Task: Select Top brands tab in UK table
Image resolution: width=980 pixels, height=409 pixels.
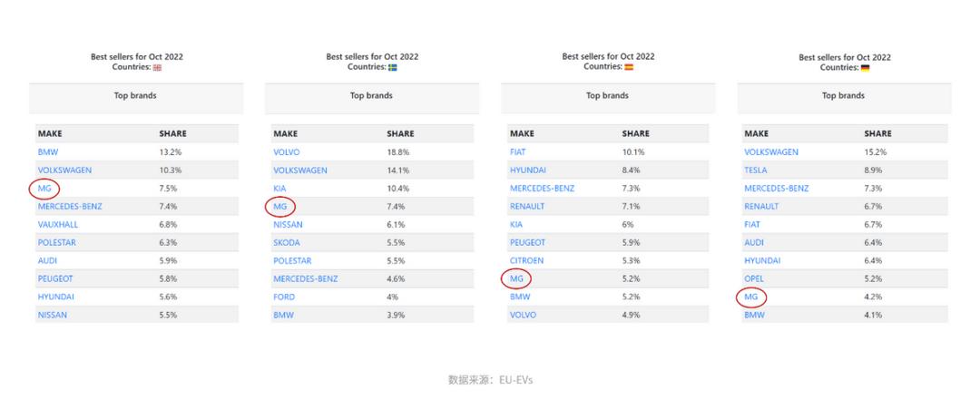Action: (135, 96)
